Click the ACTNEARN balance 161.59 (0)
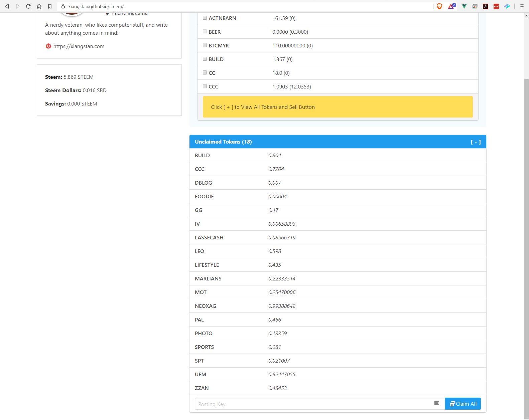The width and height of the screenshot is (529, 420). pos(284,18)
